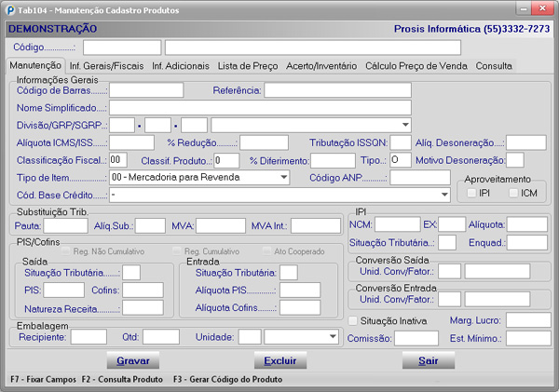Focus the Entrada Alíquota Cofins field
This screenshot has width=559, height=392.
pos(300,308)
